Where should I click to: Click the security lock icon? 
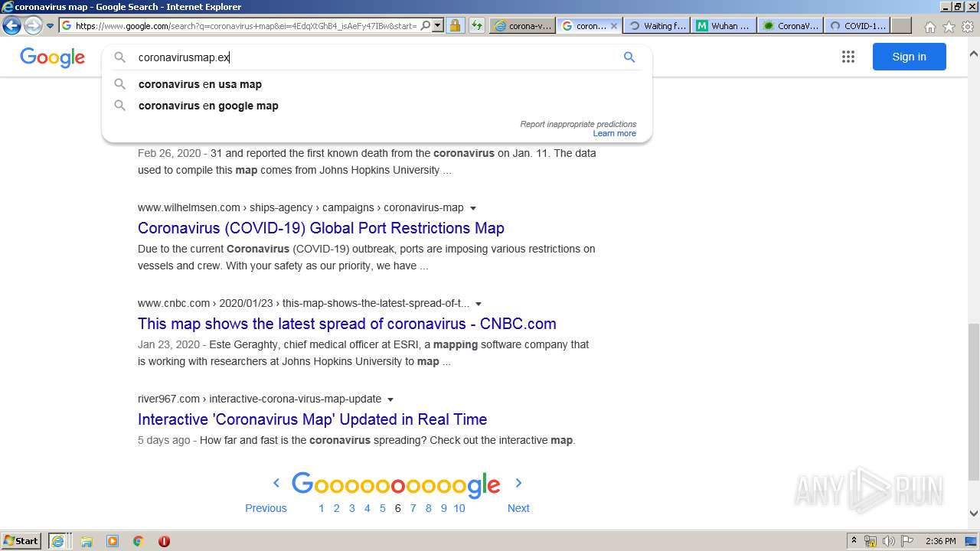[x=456, y=25]
